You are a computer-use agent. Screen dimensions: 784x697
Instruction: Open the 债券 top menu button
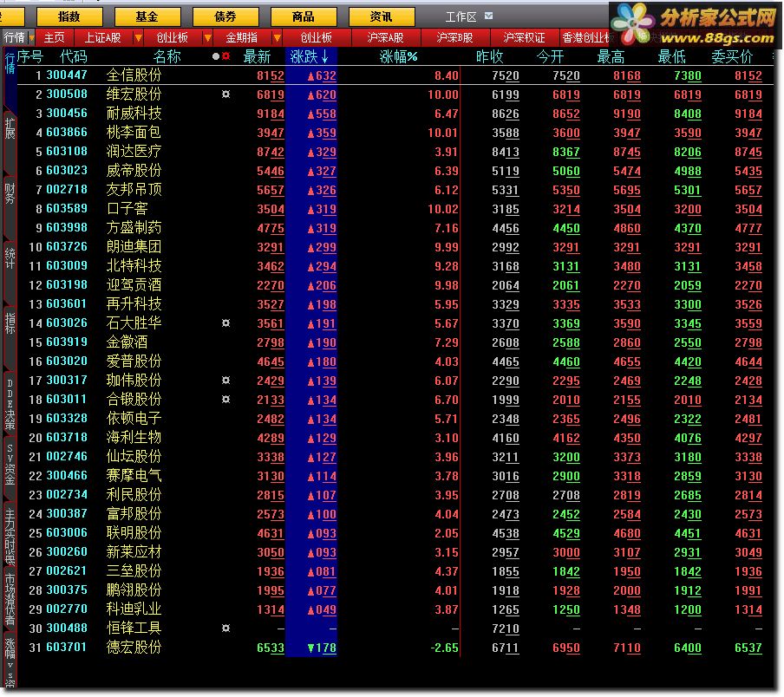click(225, 17)
